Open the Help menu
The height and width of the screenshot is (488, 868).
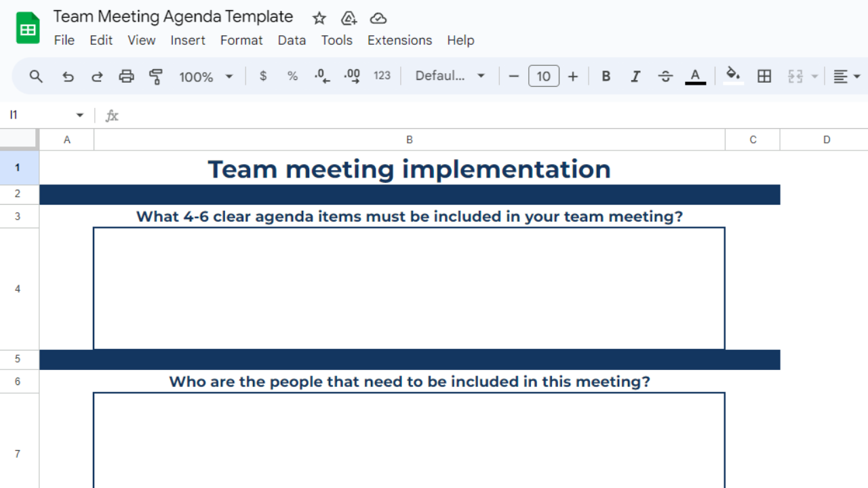[x=460, y=40]
